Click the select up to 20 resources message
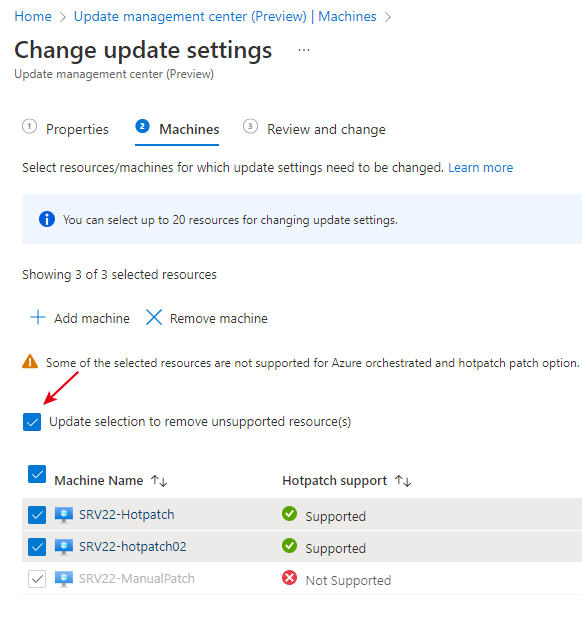The height and width of the screenshot is (622, 582). 230,220
